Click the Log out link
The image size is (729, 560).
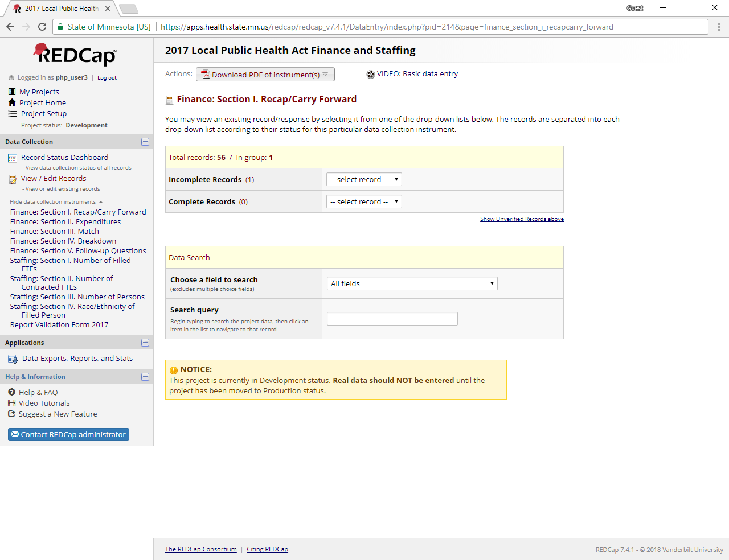pos(107,78)
